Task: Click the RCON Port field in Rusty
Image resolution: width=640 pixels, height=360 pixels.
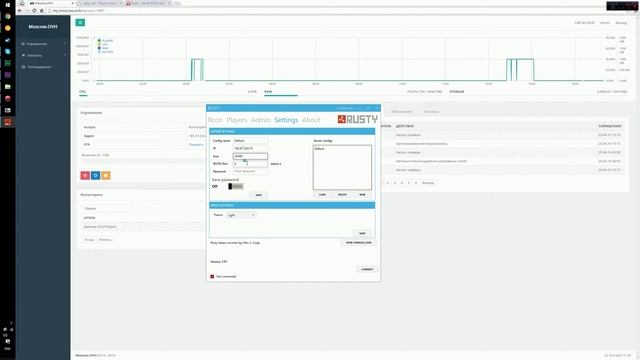Action: [x=250, y=164]
